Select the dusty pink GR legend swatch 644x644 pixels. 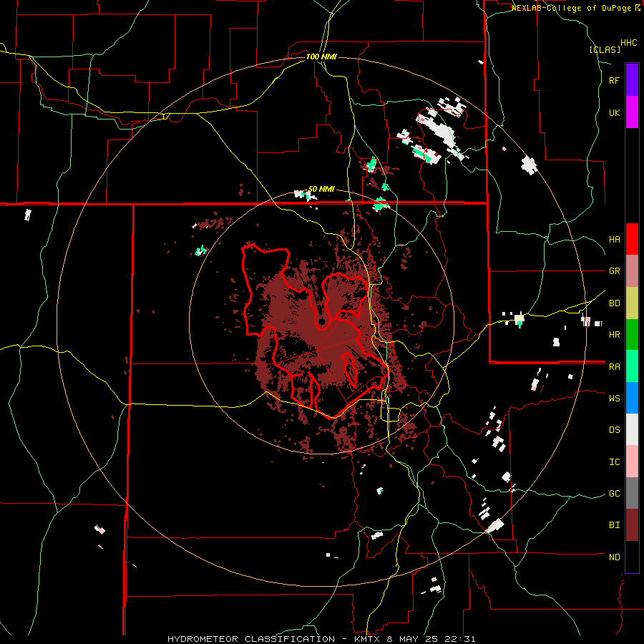coord(632,270)
